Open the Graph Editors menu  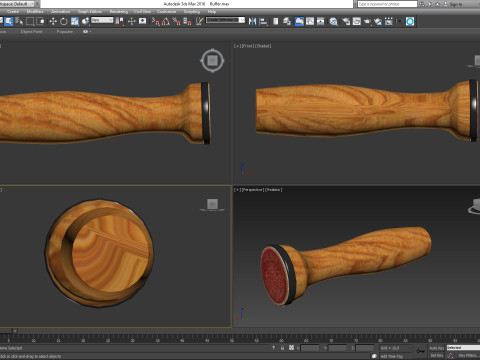pos(90,12)
